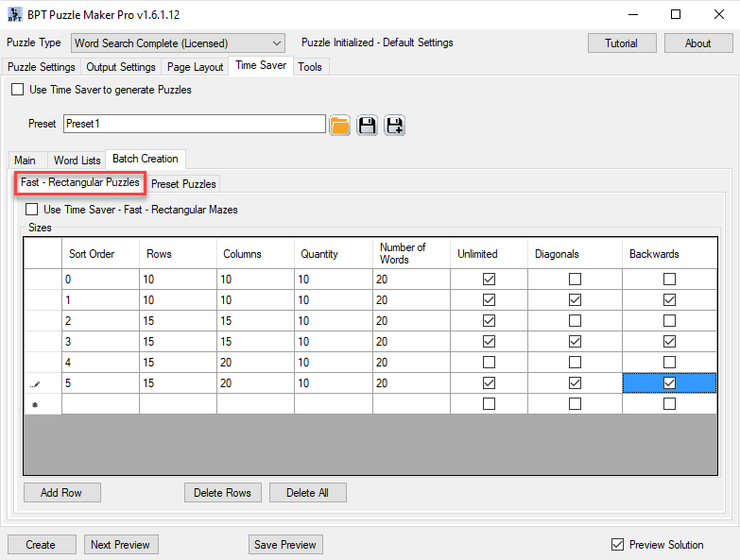The height and width of the screenshot is (560, 740).
Task: Enable Use Time Saver to generate Puzzles
Action: coord(18,91)
